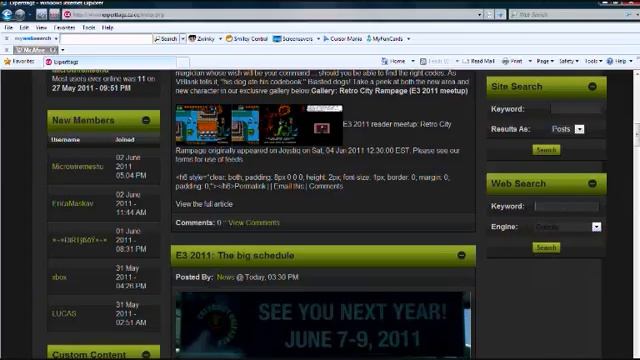Open the Favorites menu in menu bar
This screenshot has height=360, width=640.
[64, 28]
